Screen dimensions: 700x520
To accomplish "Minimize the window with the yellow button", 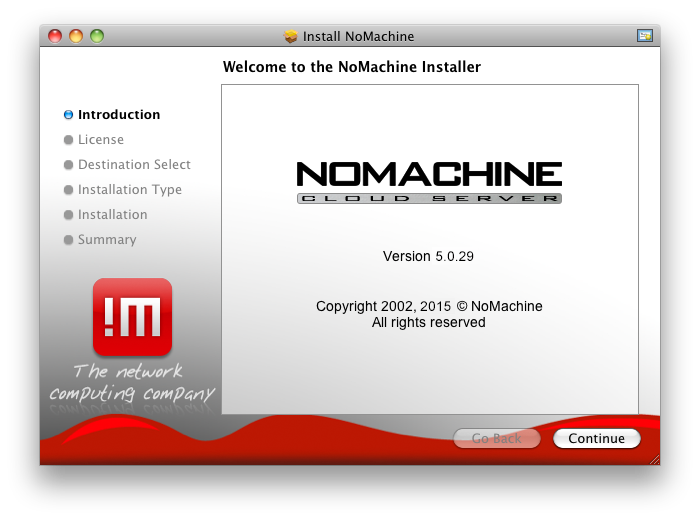I will 76,36.
